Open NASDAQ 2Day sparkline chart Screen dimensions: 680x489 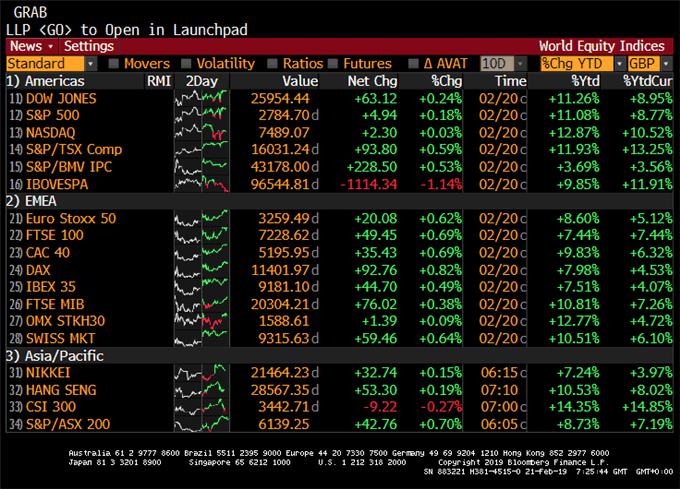(x=202, y=133)
